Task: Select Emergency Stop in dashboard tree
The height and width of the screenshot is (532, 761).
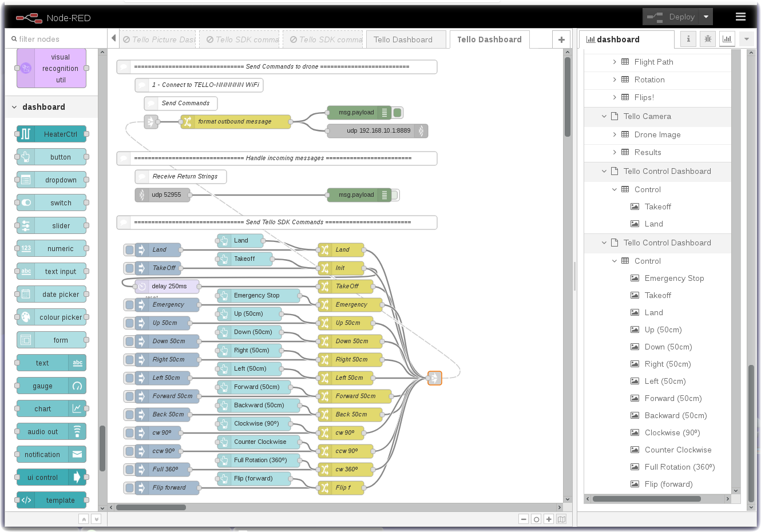Action: (x=674, y=278)
